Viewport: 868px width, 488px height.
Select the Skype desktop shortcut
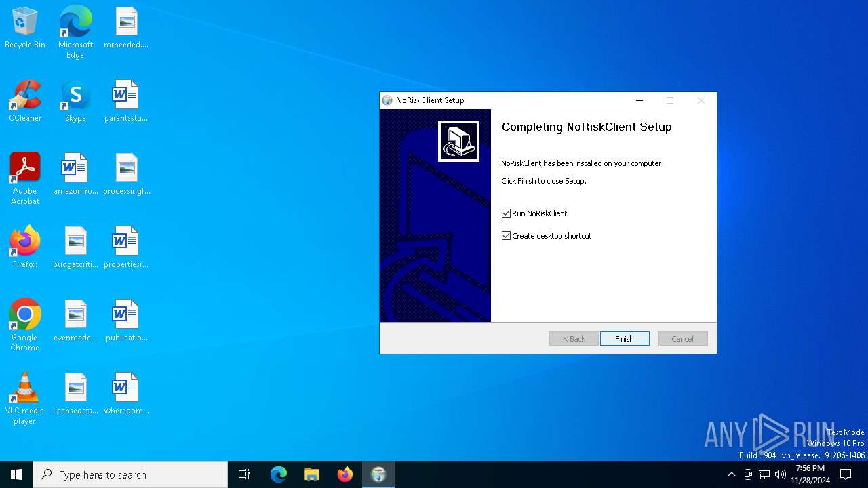tap(75, 102)
